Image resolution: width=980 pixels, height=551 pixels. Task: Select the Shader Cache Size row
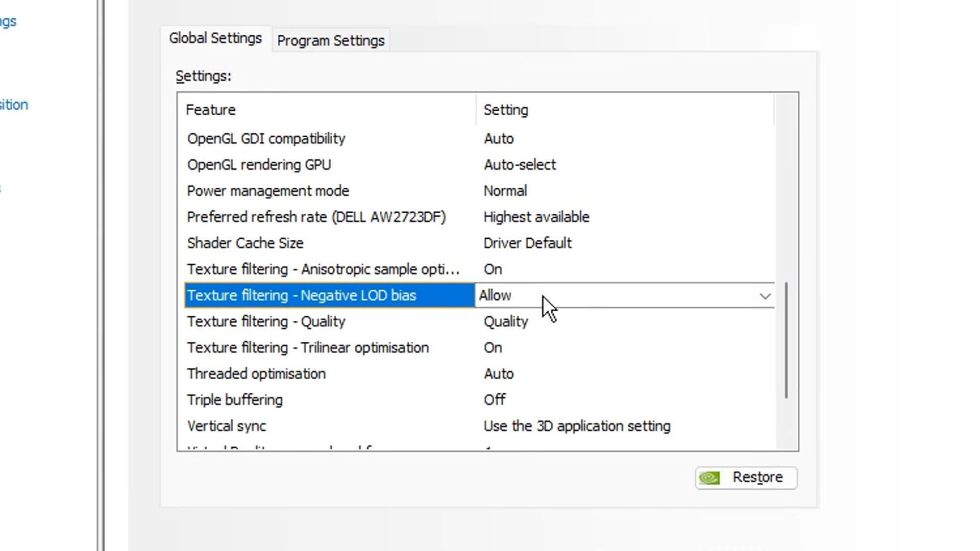(x=245, y=243)
